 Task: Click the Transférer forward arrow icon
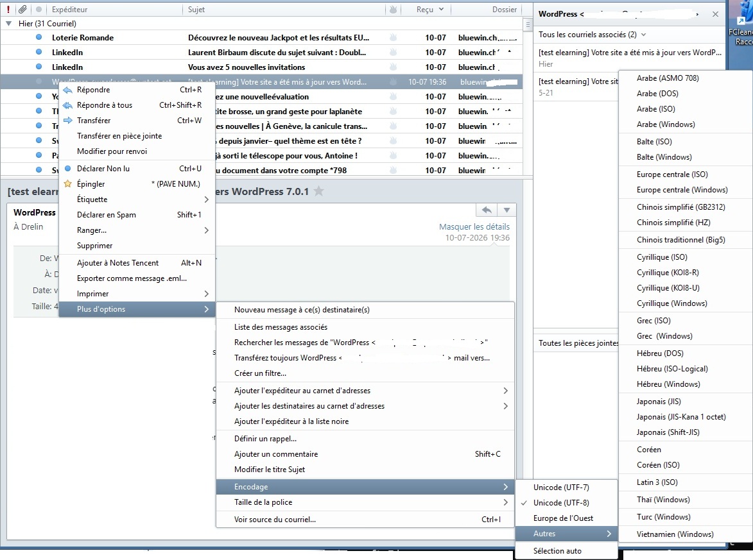(x=67, y=121)
